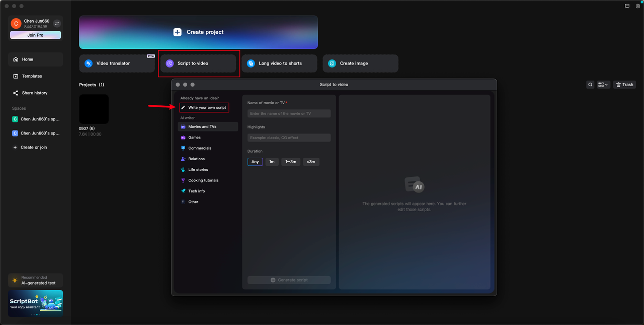Open Create image tool

click(360, 63)
